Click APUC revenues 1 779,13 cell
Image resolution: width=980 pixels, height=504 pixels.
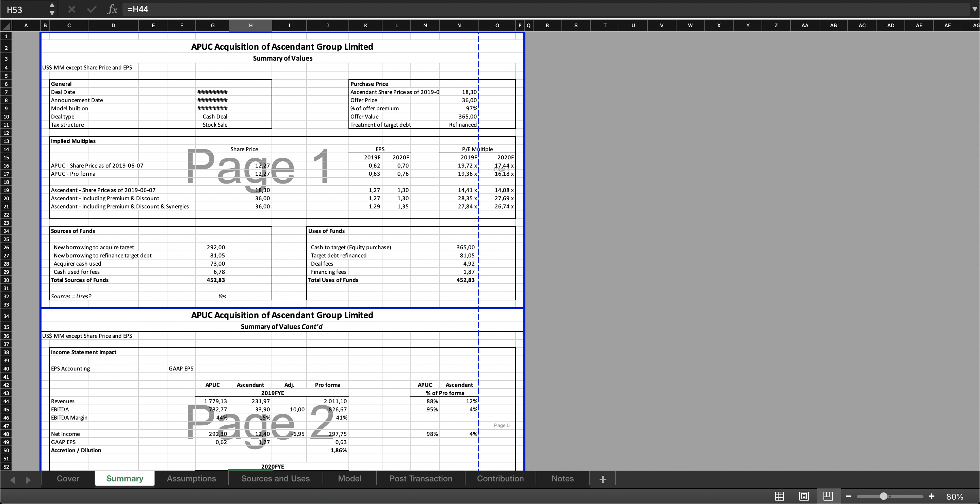(x=212, y=401)
